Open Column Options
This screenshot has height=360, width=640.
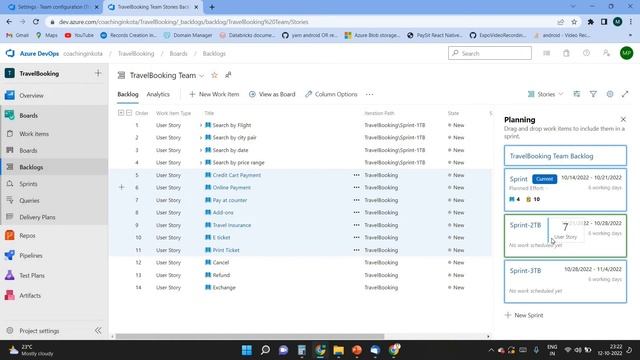pos(331,94)
